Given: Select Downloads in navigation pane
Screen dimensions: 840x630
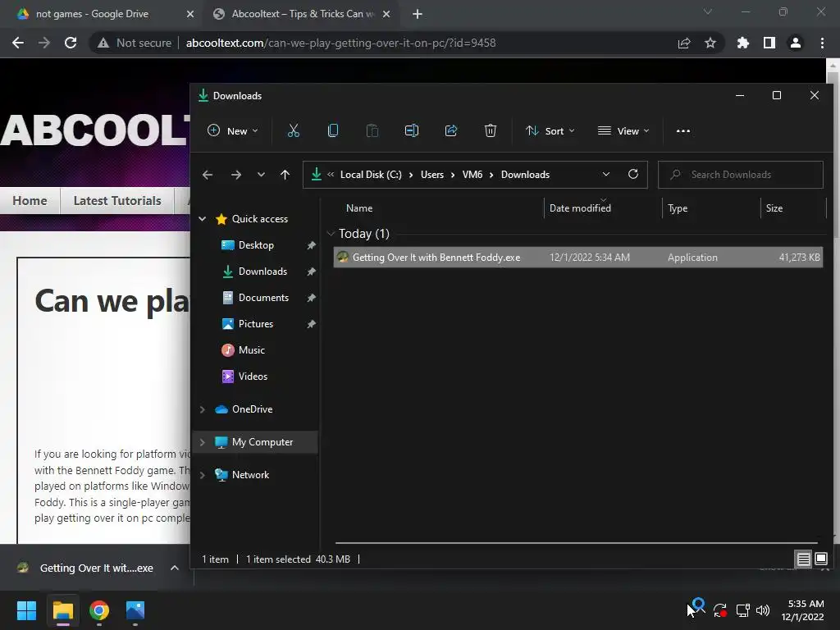Looking at the screenshot, I should [262, 272].
